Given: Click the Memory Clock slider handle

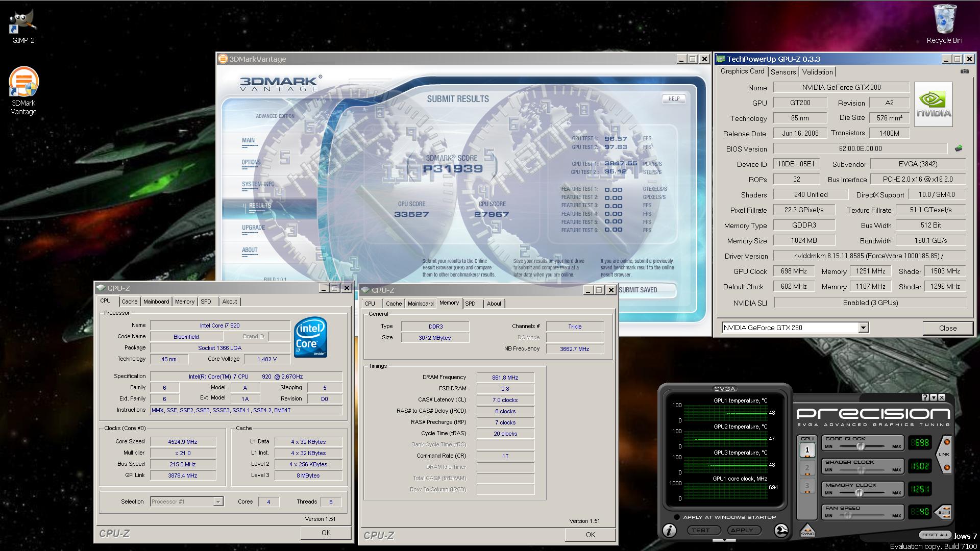Looking at the screenshot, I should (859, 493).
